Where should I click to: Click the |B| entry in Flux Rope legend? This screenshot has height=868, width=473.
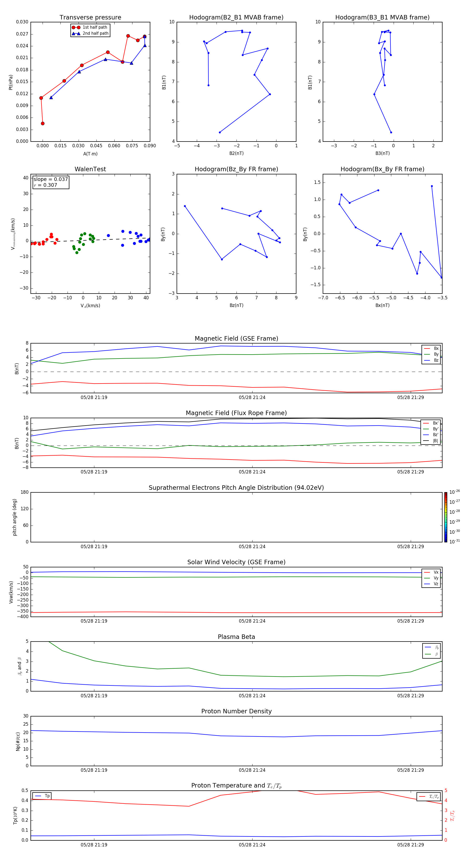[431, 441]
